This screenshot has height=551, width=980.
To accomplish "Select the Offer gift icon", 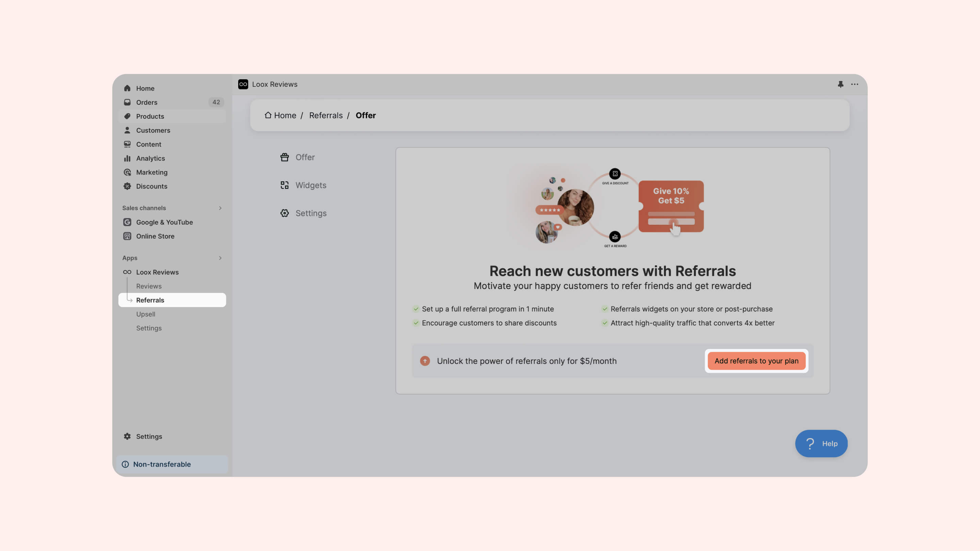I will pos(284,157).
